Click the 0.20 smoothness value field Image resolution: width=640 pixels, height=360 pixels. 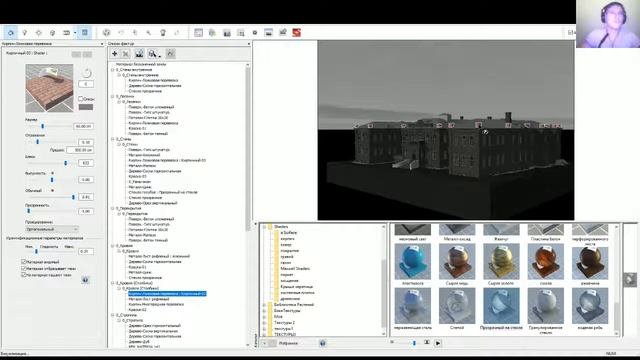tap(85, 251)
